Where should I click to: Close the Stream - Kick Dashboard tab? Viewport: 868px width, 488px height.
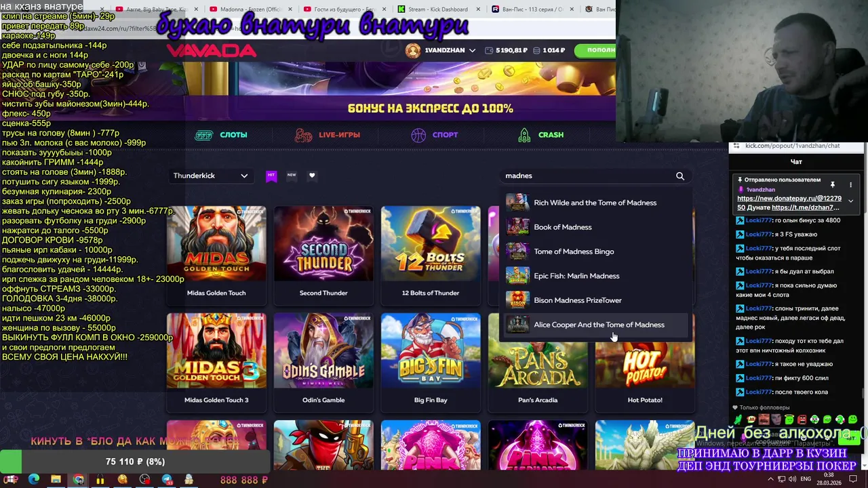tap(478, 9)
